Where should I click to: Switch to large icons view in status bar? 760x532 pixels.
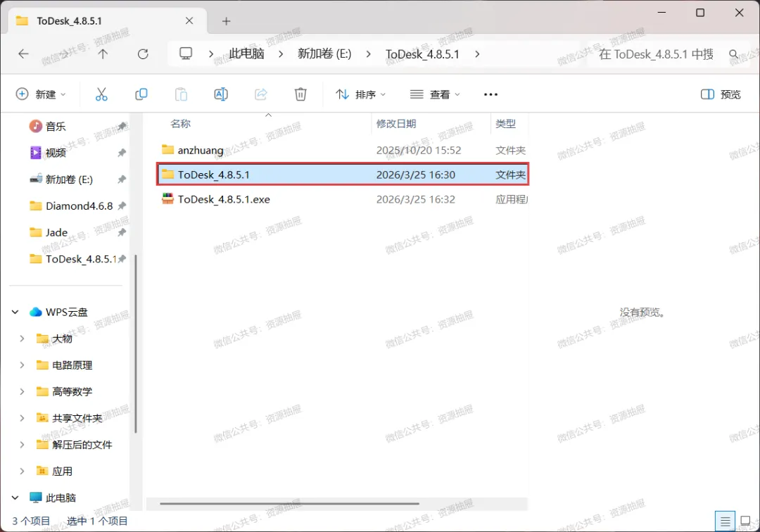pos(745,521)
